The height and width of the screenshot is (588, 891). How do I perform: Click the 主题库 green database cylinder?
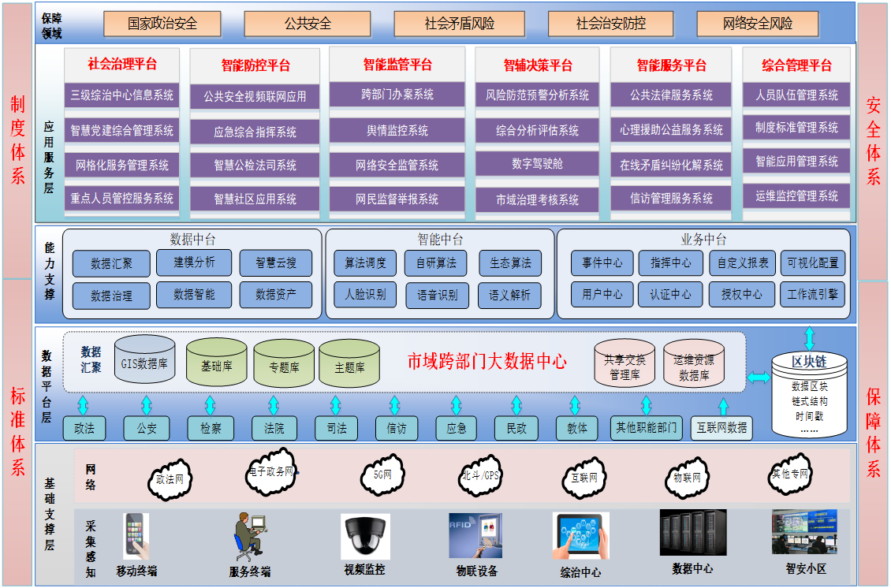[349, 365]
